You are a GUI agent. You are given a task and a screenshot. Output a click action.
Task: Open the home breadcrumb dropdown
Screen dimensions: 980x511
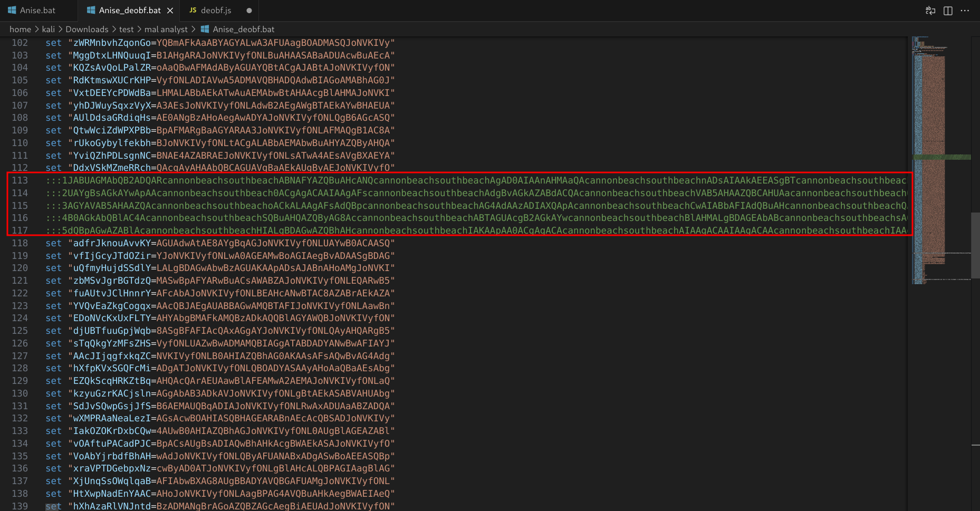click(20, 30)
